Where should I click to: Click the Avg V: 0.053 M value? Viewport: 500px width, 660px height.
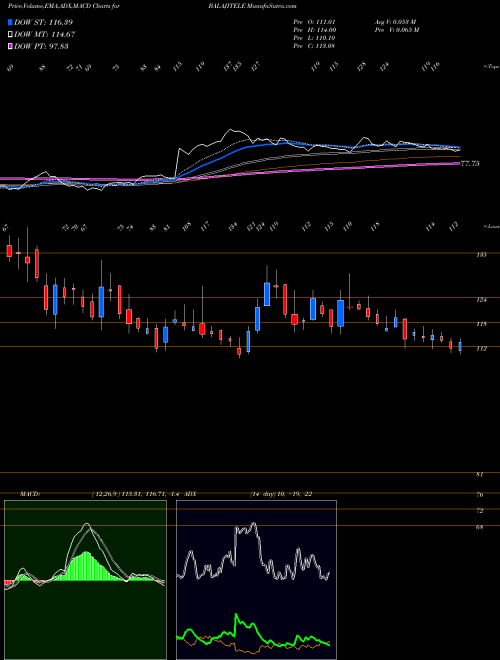pos(395,22)
